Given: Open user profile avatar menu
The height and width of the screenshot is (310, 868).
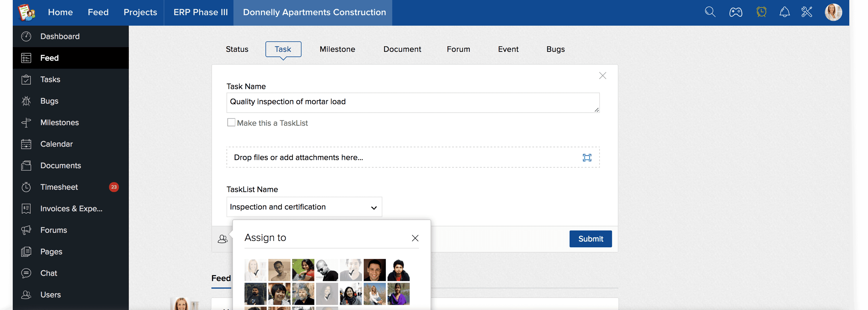Looking at the screenshot, I should pos(833,12).
